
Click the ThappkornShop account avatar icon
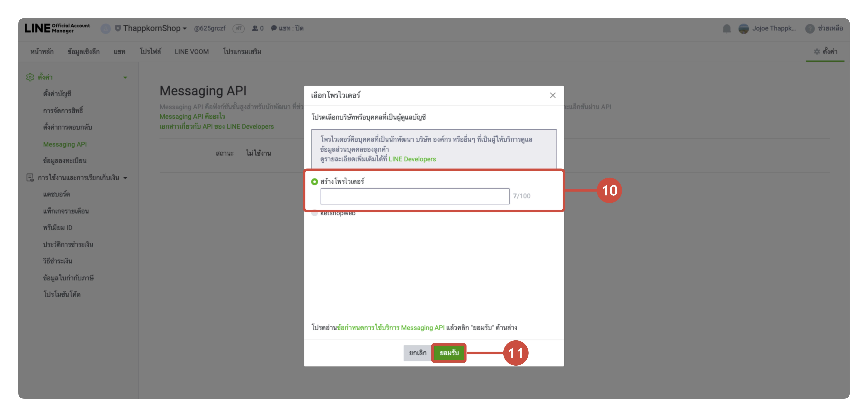(106, 29)
